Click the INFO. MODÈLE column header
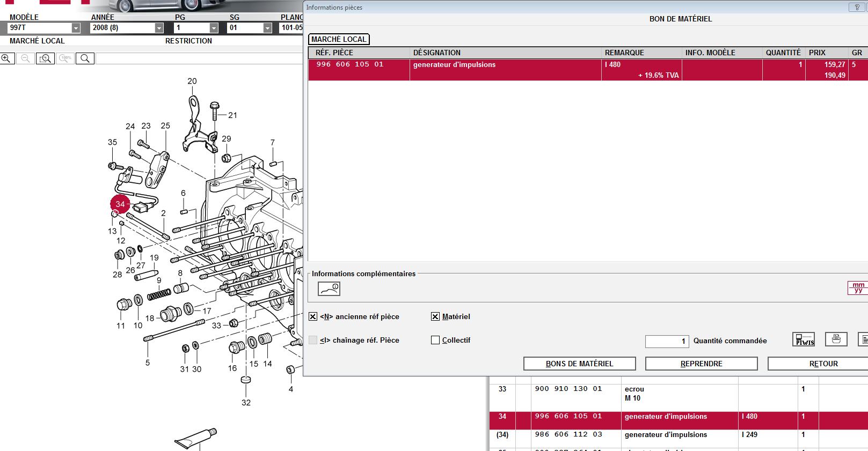 pyautogui.click(x=722, y=53)
